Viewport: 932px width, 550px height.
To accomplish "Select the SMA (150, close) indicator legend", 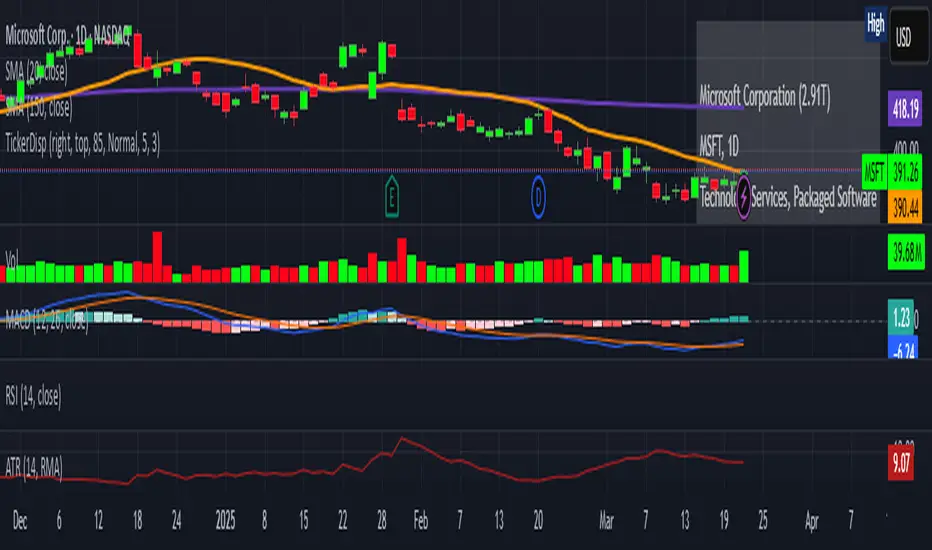I will tap(39, 108).
